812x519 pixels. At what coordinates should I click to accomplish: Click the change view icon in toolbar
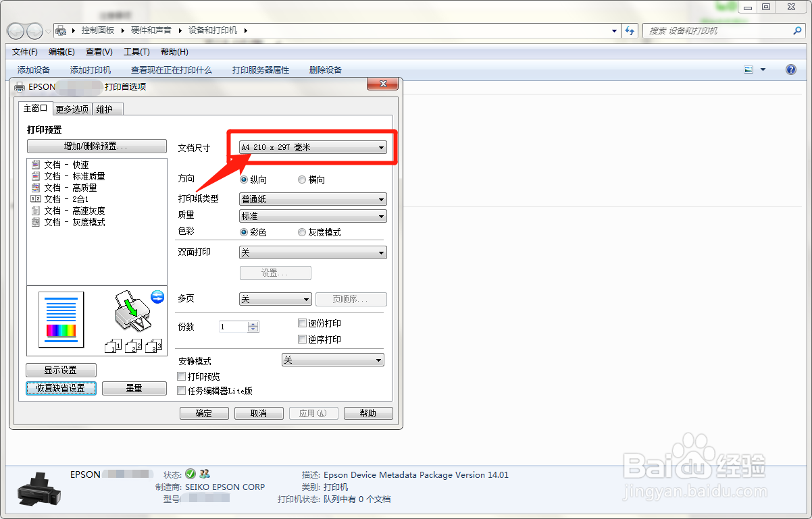point(748,70)
